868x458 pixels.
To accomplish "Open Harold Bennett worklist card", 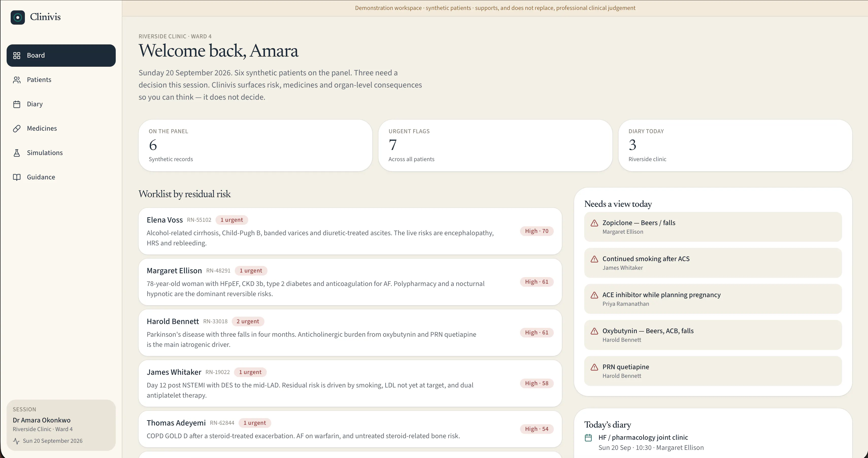I will coord(350,333).
